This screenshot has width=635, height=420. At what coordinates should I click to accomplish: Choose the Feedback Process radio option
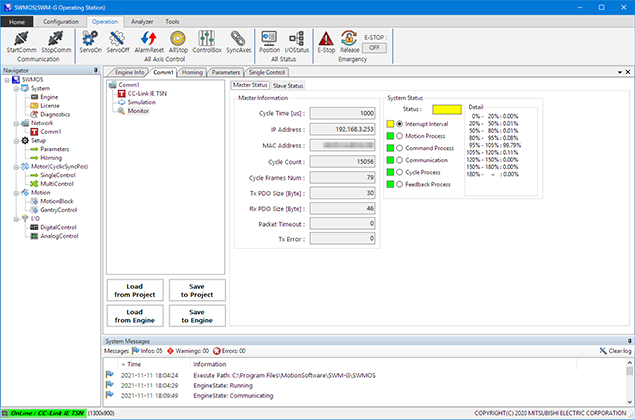pos(400,184)
